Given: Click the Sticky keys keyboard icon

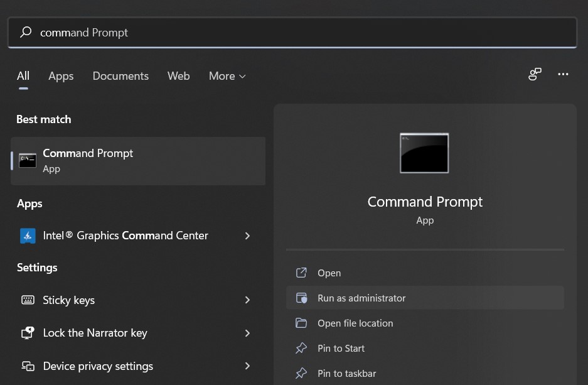Looking at the screenshot, I should pos(28,300).
